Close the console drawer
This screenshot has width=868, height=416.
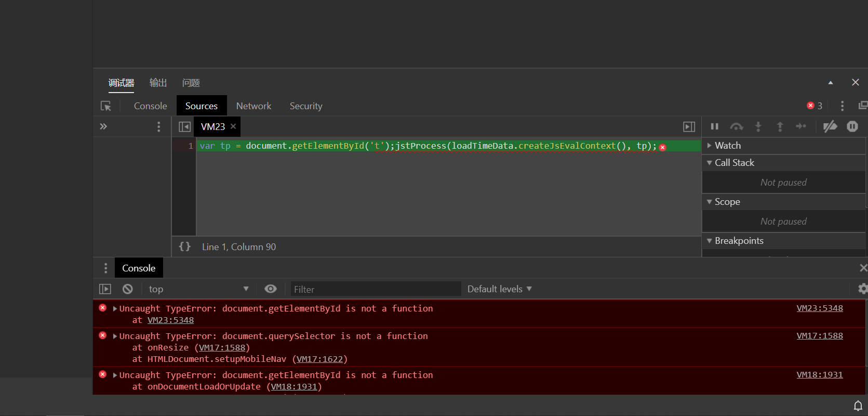[863, 268]
